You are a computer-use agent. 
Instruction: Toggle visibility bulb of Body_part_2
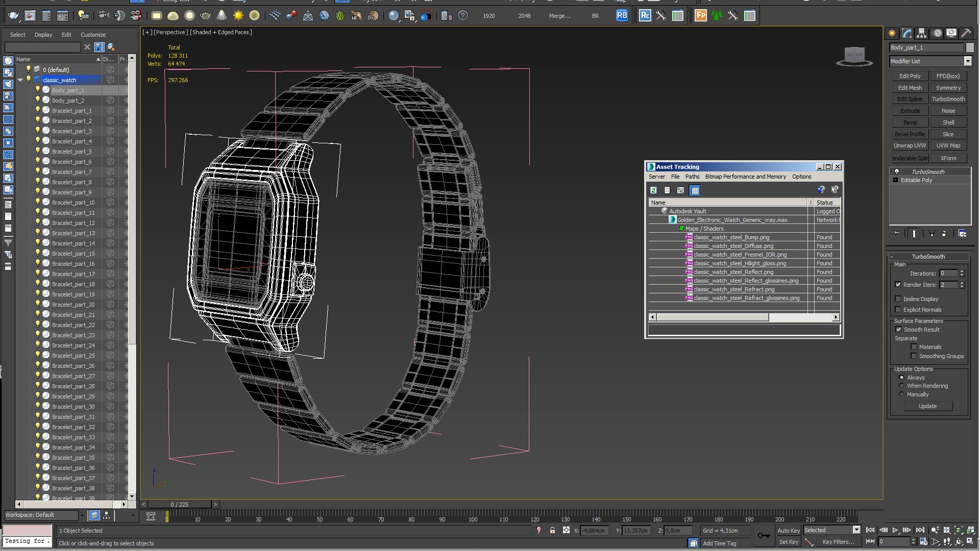[37, 100]
